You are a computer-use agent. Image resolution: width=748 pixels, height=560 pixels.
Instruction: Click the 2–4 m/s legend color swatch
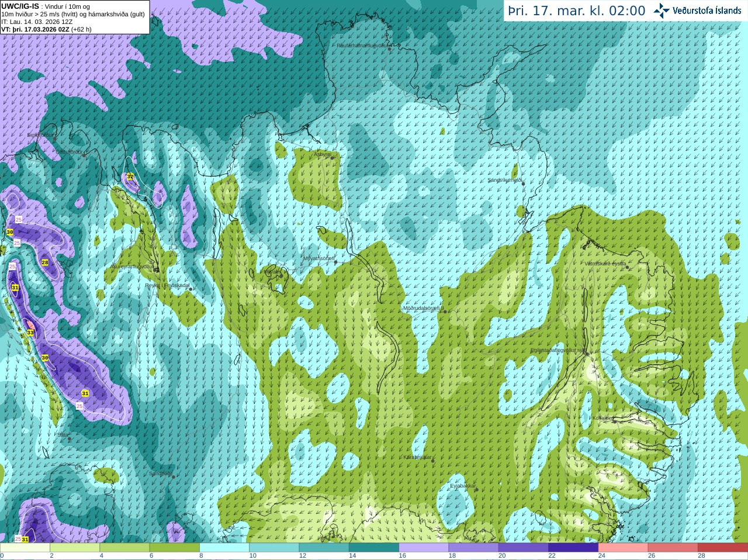point(75,548)
